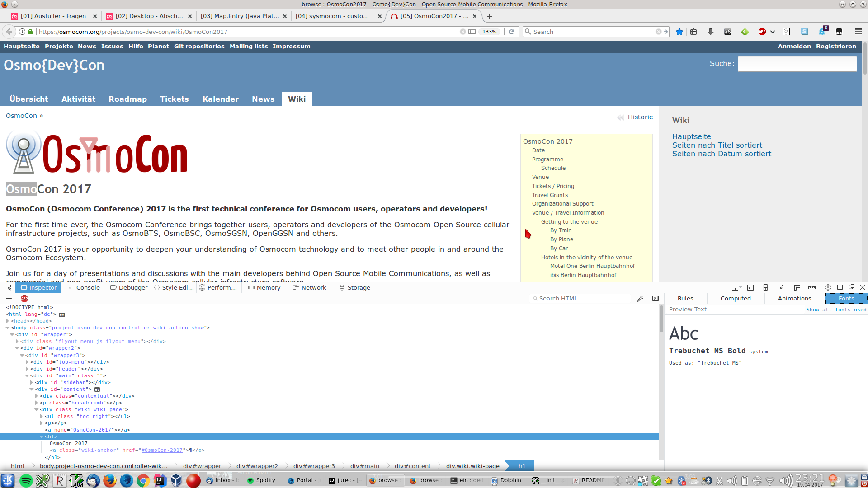
Task: Expand the div id sidebar node
Action: point(32,383)
